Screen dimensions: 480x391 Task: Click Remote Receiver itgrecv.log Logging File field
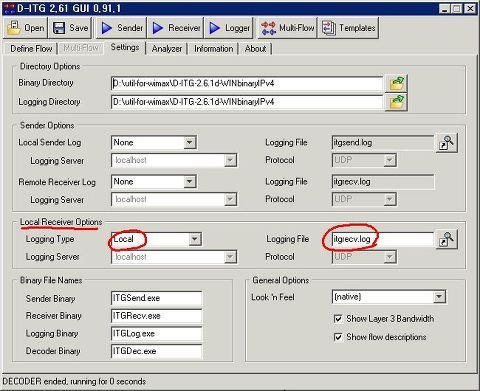pos(383,182)
